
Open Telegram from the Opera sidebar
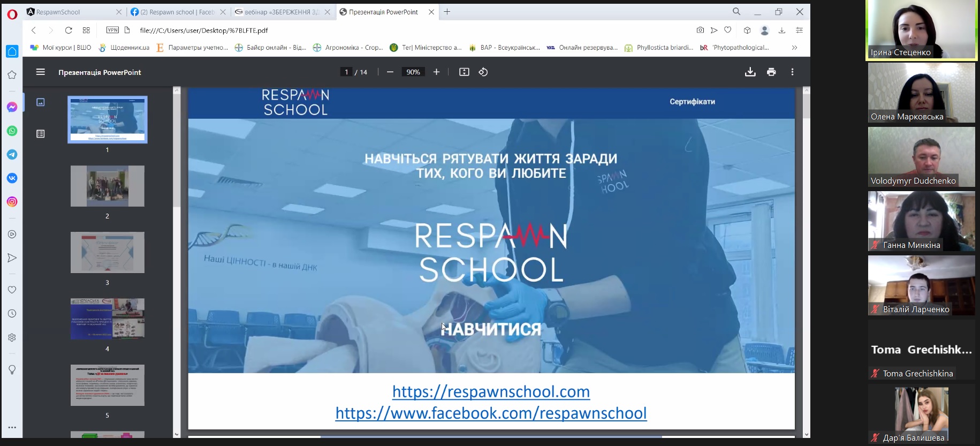coord(12,154)
